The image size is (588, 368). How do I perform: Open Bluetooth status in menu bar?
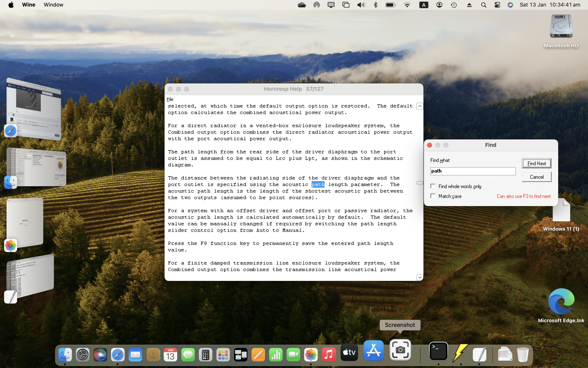click(376, 5)
